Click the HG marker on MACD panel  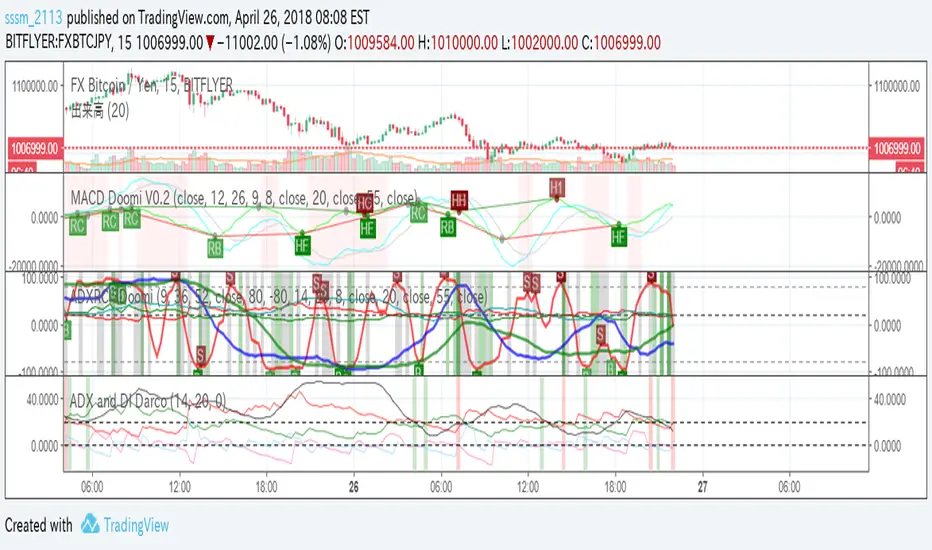click(x=365, y=203)
